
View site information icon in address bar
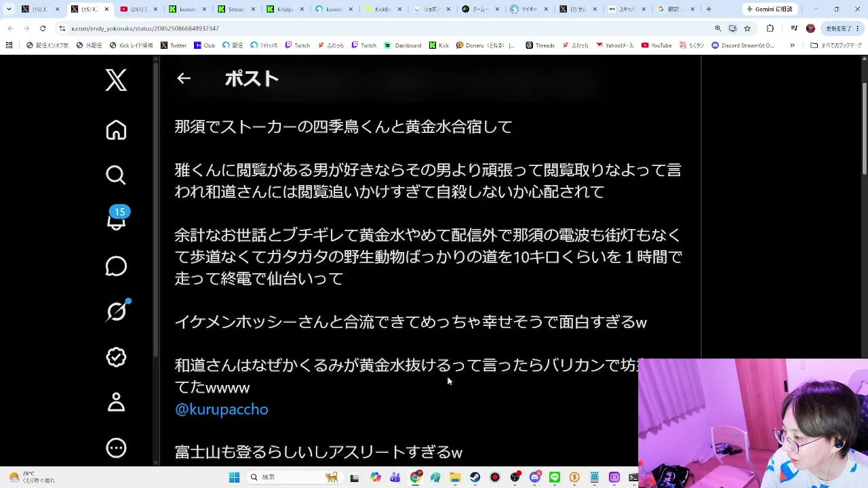point(62,28)
